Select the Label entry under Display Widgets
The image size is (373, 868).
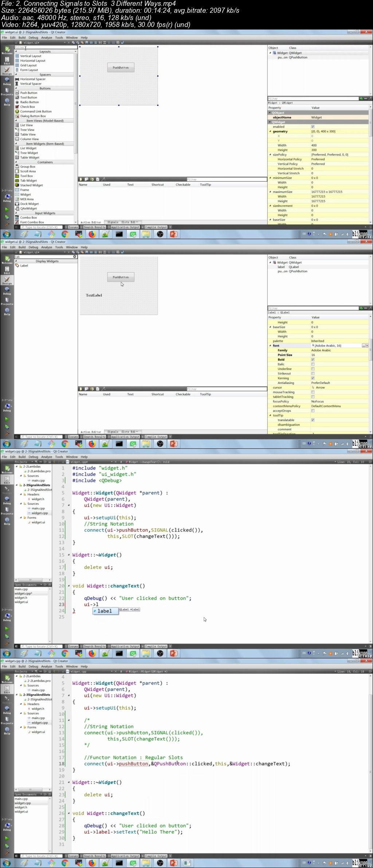click(24, 265)
